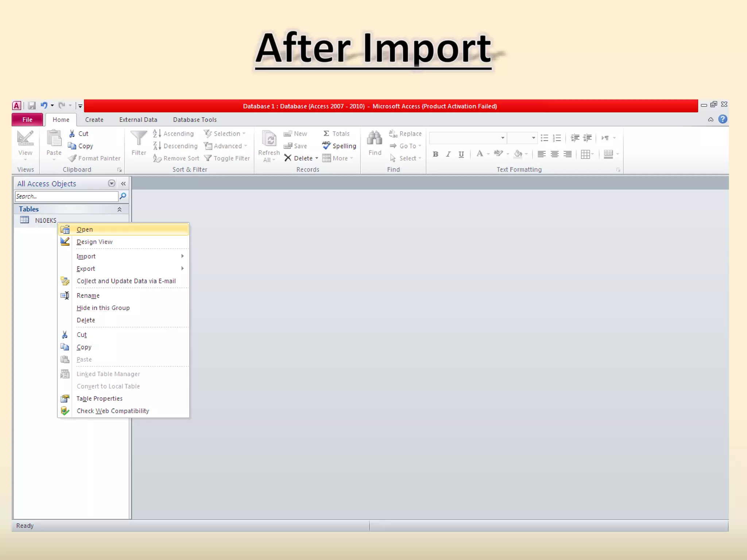This screenshot has width=747, height=560.
Task: Switch to the External Data tab
Action: (138, 120)
